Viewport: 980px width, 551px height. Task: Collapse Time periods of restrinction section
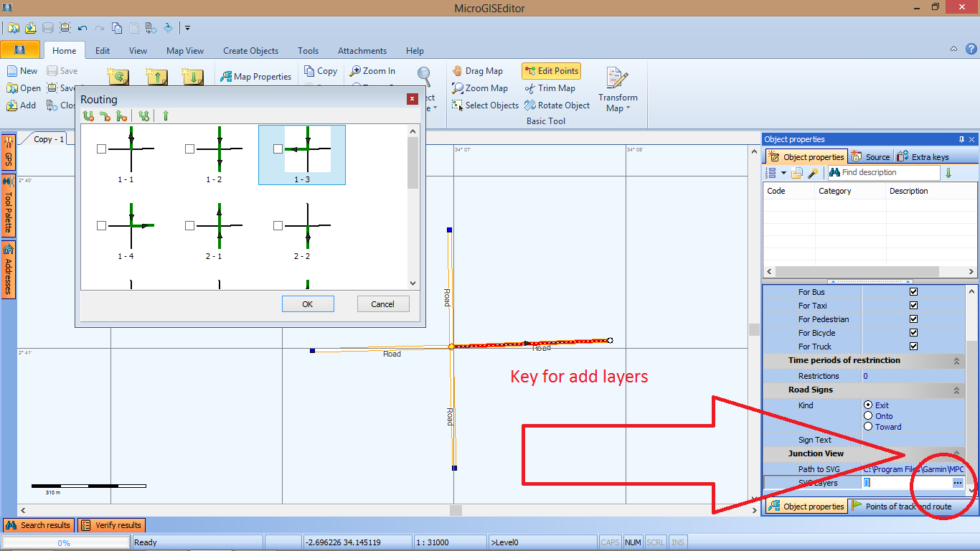click(x=956, y=361)
